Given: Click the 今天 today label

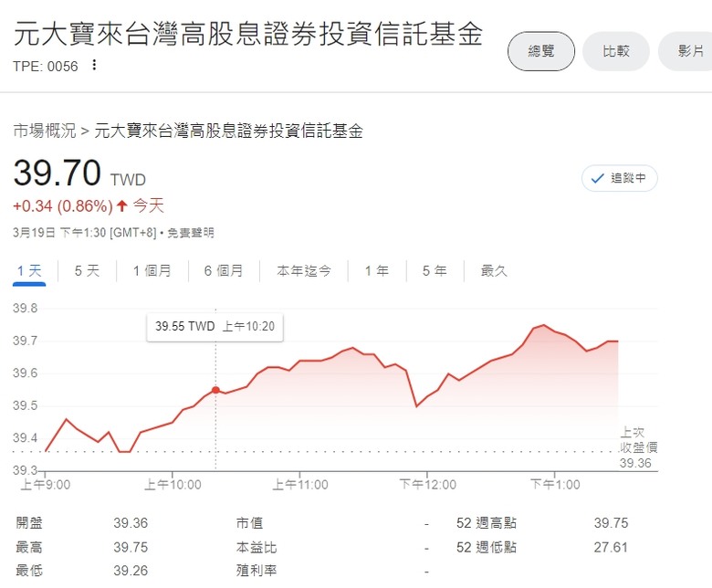Looking at the screenshot, I should pyautogui.click(x=148, y=206).
